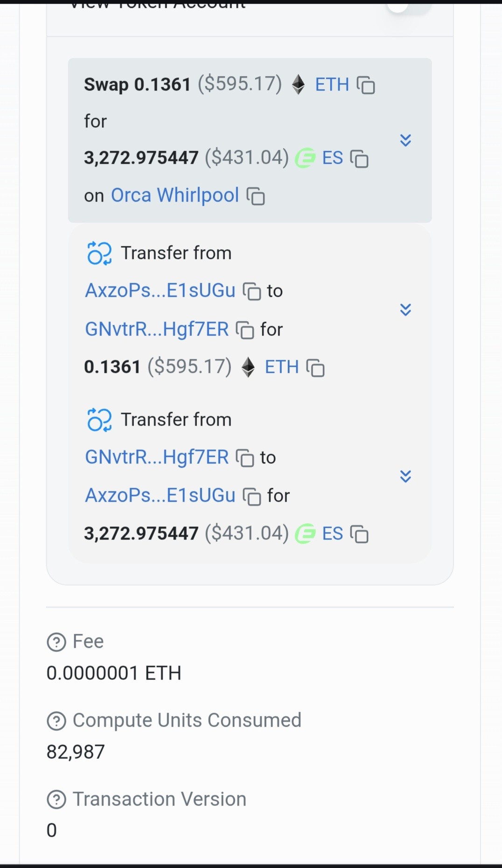Toggle the View Token Account switch
502x868 pixels.
point(408,7)
